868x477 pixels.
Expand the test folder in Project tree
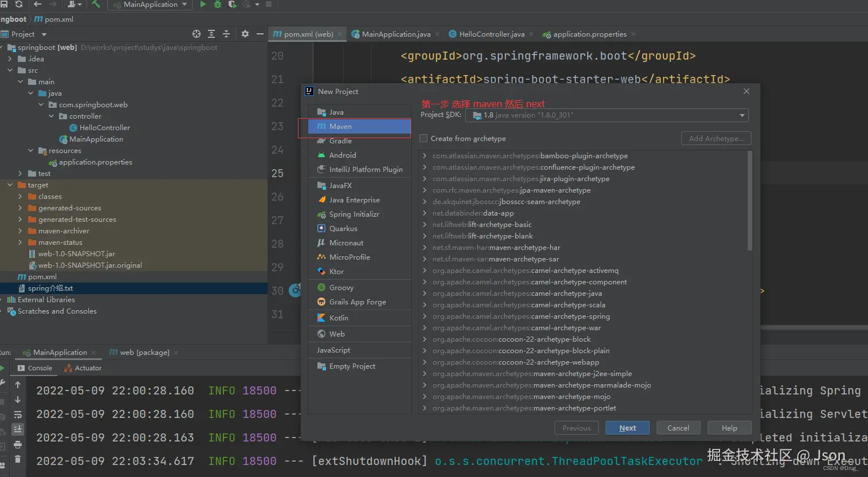pyautogui.click(x=21, y=173)
